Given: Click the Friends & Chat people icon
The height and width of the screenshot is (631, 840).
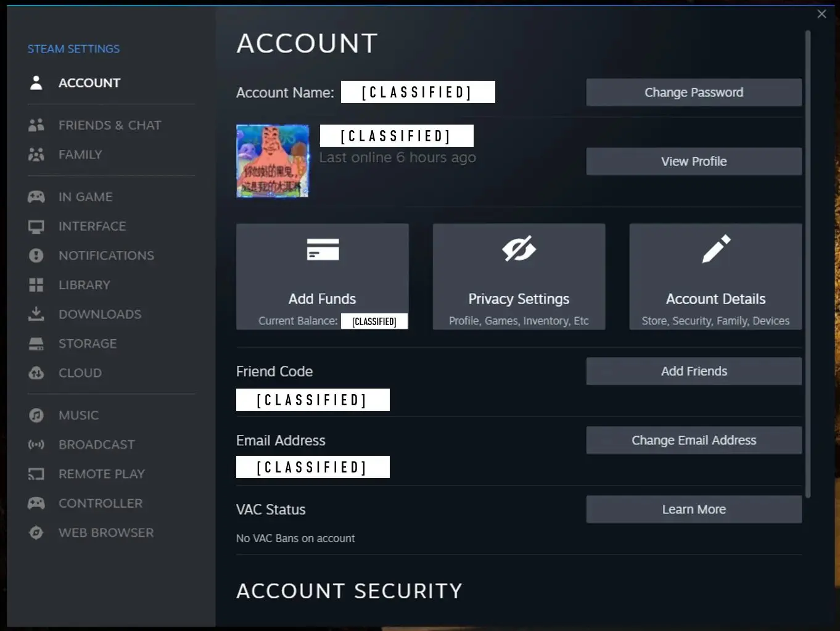Looking at the screenshot, I should (36, 125).
